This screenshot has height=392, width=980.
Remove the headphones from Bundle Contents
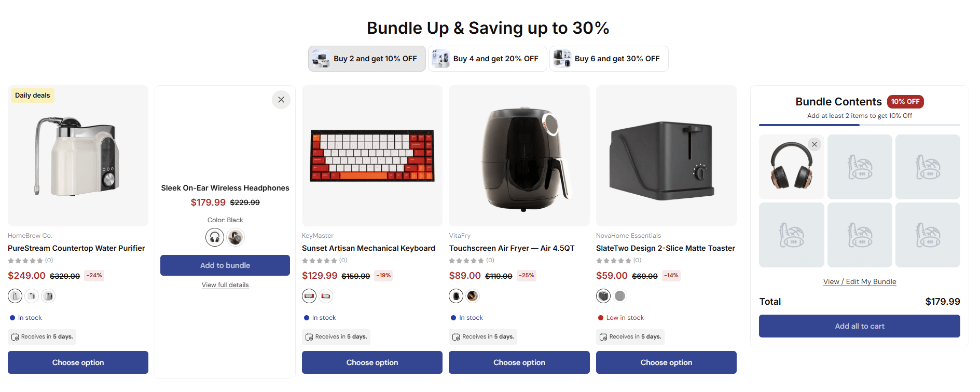(814, 144)
